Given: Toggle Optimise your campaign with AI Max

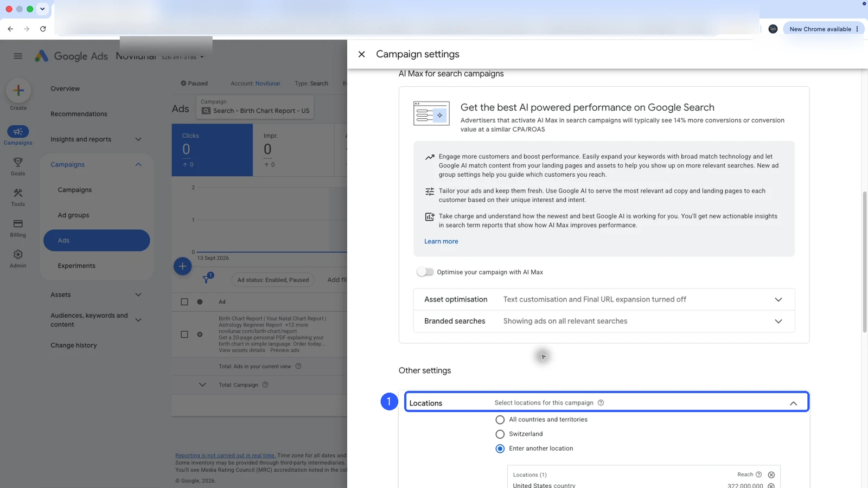Looking at the screenshot, I should coord(425,272).
